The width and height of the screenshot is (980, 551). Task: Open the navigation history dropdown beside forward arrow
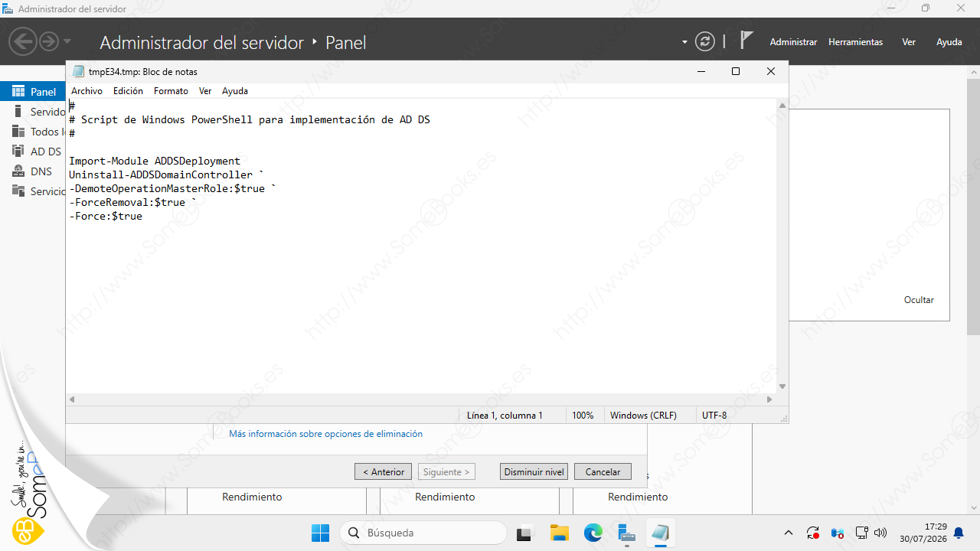(x=67, y=41)
